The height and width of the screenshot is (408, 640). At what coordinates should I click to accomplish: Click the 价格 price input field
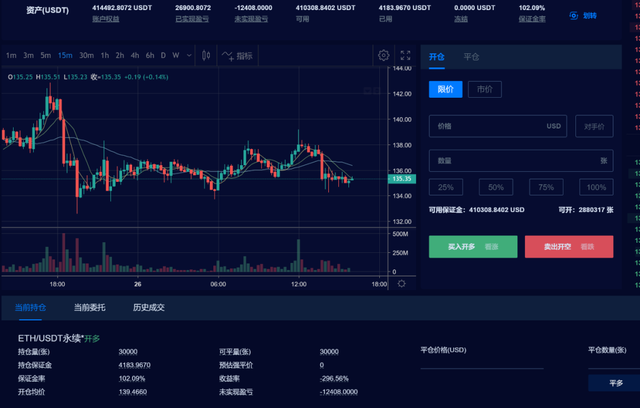pyautogui.click(x=498, y=126)
